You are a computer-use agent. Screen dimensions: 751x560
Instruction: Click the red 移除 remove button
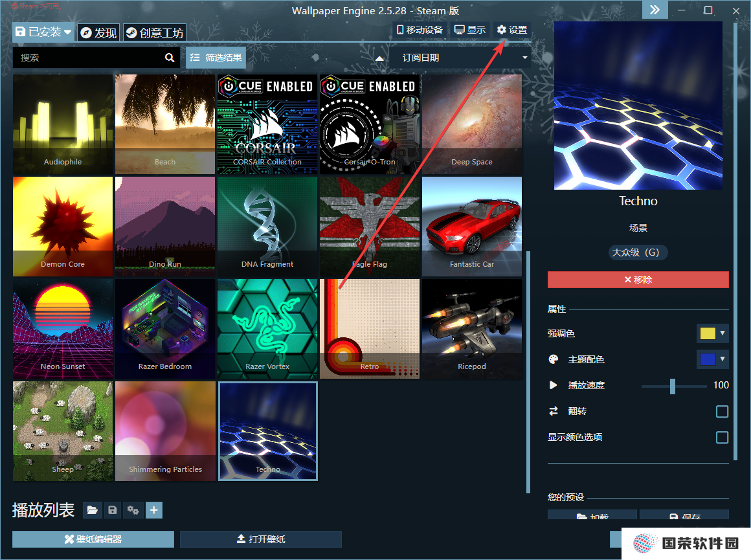(638, 280)
